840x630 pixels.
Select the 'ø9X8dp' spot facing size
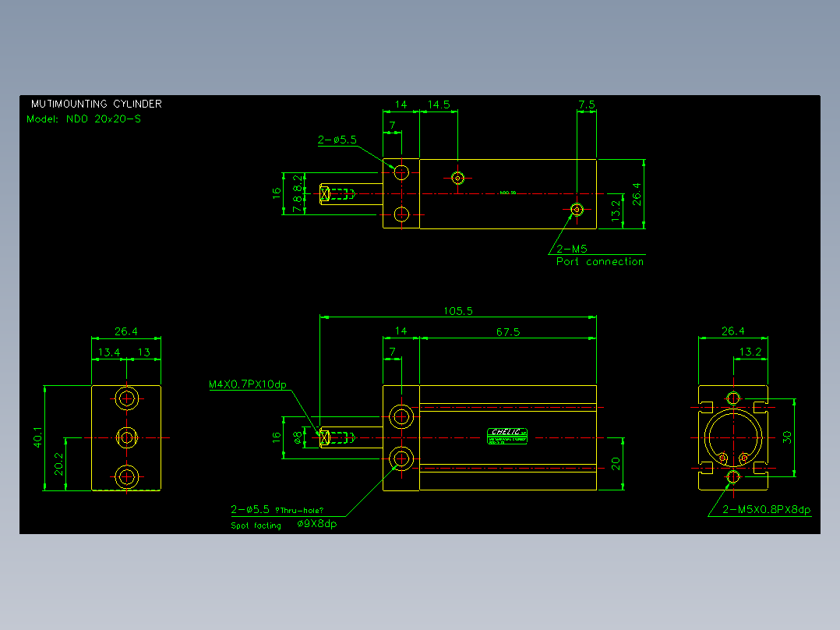(317, 524)
